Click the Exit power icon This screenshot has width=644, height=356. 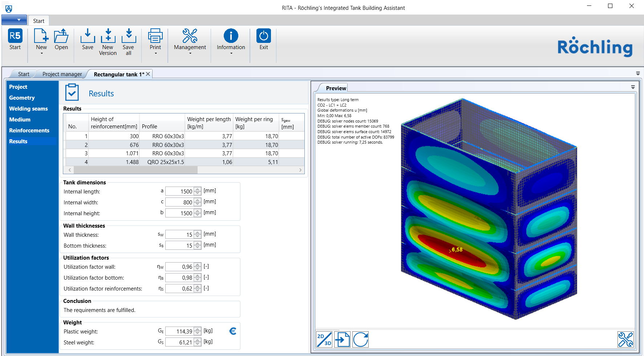(264, 36)
